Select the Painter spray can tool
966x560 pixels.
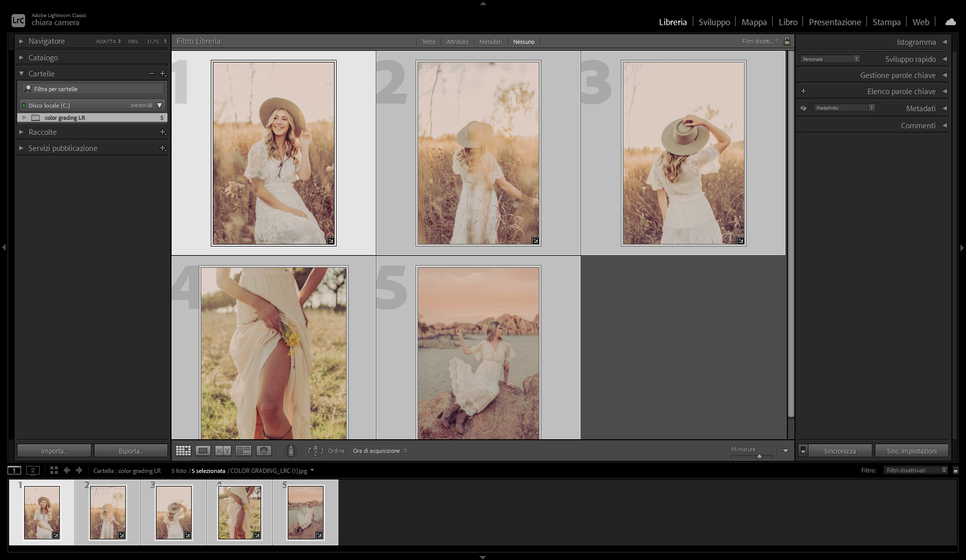[291, 450]
